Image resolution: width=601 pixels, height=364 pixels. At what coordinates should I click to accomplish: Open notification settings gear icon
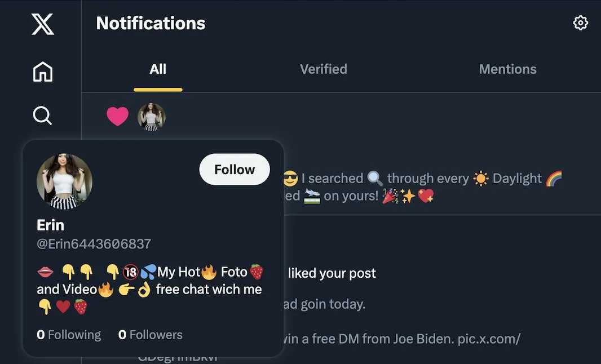click(x=580, y=23)
